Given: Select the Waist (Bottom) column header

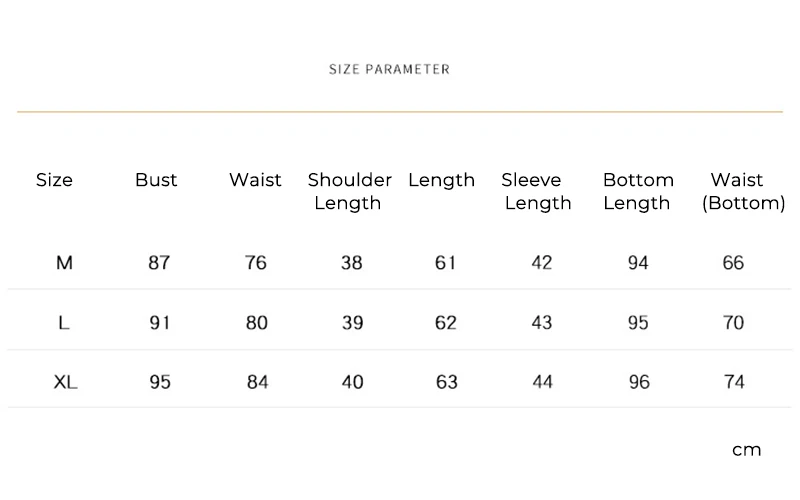Looking at the screenshot, I should coord(743,191).
